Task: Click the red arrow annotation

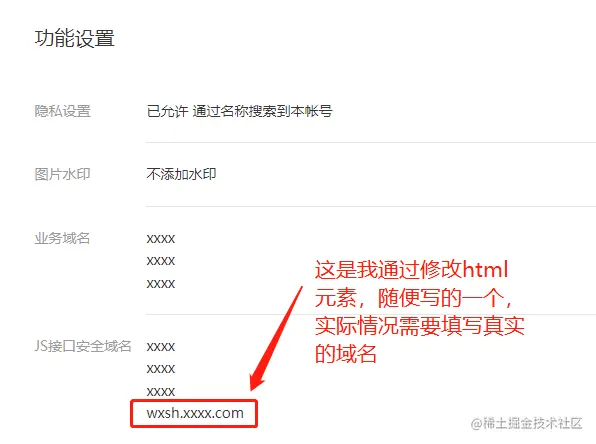Action: (276, 338)
